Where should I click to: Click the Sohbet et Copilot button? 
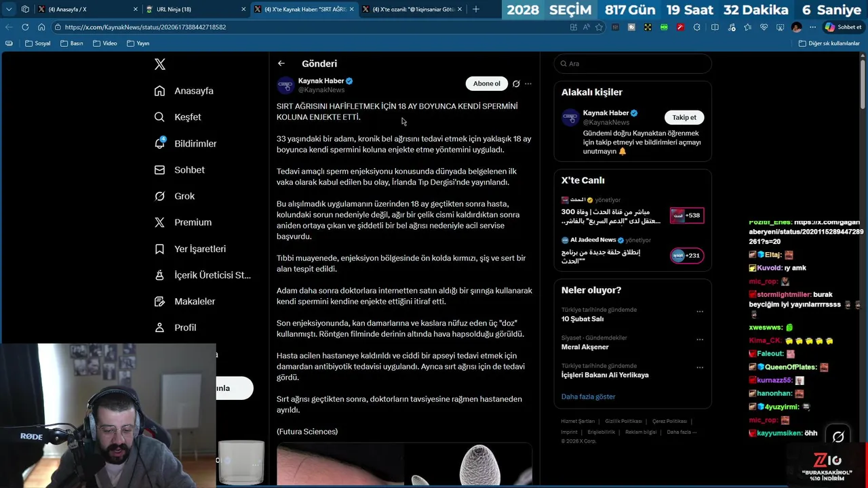[x=843, y=27]
